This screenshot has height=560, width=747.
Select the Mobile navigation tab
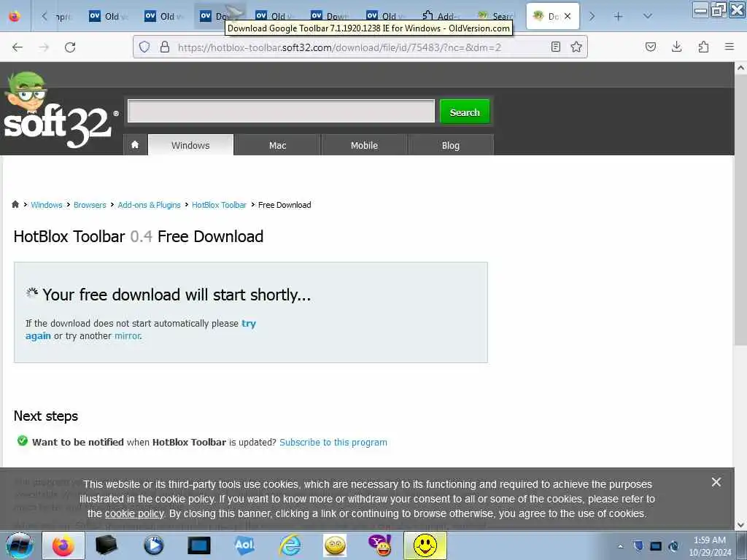click(364, 145)
